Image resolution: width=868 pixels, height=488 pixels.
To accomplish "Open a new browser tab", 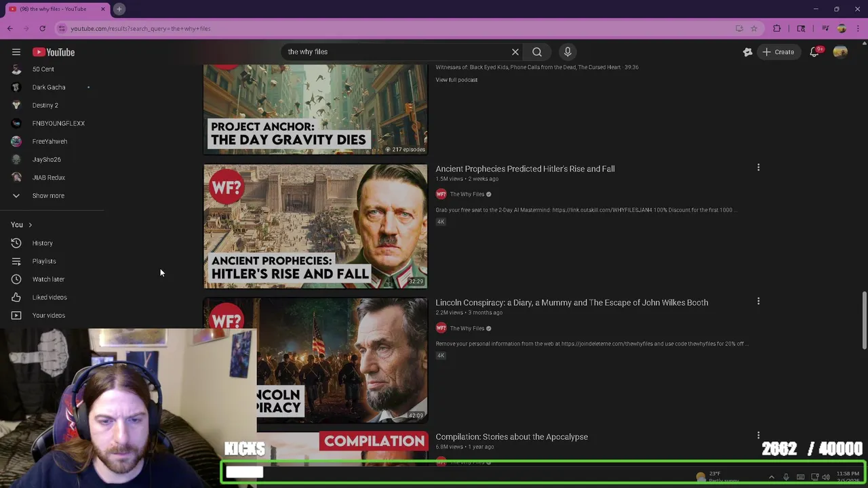I will click(119, 9).
